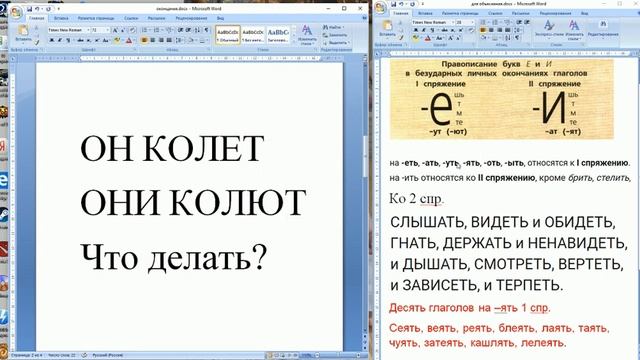Redo action in left Word window

tap(48, 9)
